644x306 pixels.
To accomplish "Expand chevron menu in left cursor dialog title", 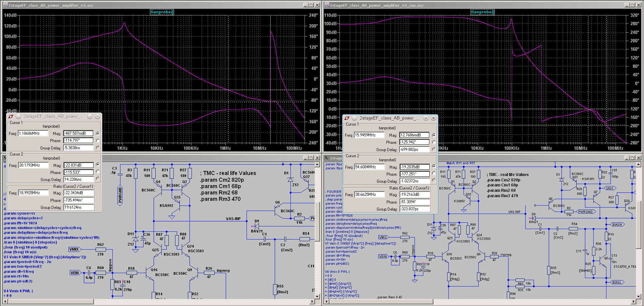I will tap(90, 116).
